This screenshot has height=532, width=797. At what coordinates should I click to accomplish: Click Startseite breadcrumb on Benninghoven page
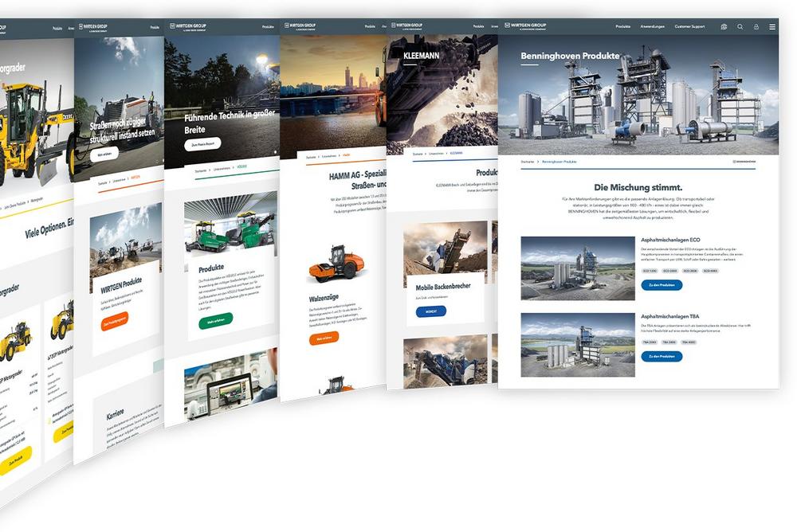point(528,162)
